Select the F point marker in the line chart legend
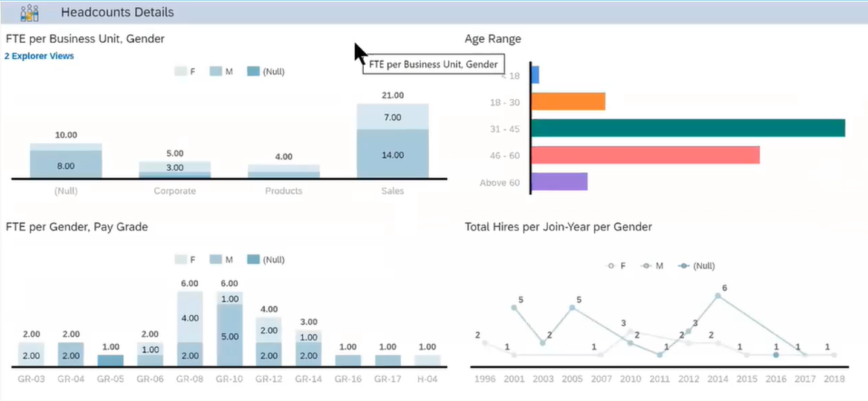The width and height of the screenshot is (868, 401). [611, 265]
